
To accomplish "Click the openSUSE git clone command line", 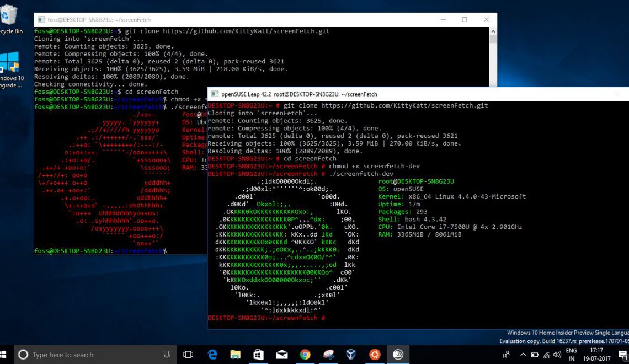I will [x=348, y=105].
